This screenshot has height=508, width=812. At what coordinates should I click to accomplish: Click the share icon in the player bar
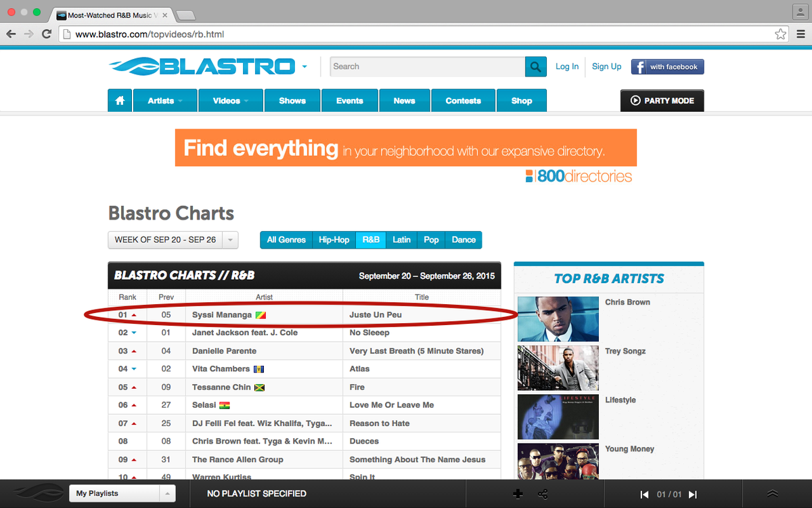[543, 494]
